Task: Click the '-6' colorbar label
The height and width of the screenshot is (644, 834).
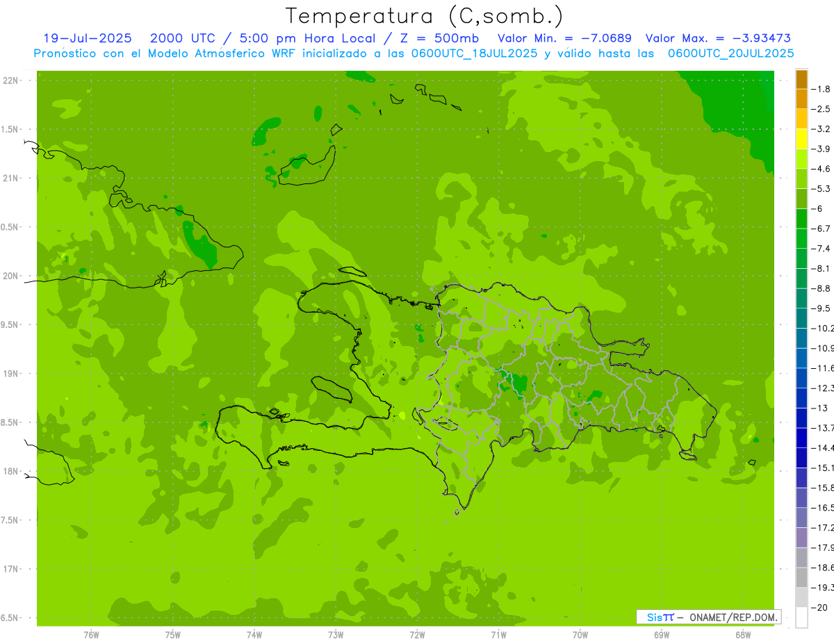Action: point(817,209)
